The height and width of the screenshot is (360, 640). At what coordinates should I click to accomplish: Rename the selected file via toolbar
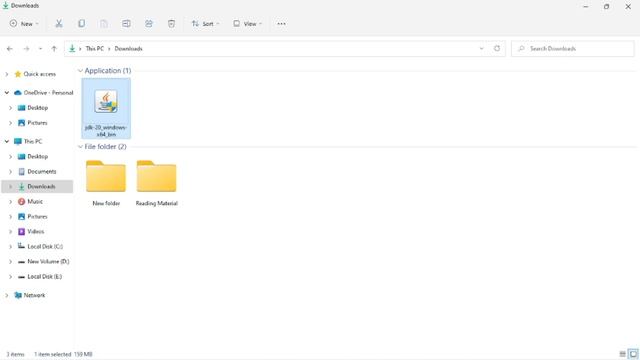(127, 24)
